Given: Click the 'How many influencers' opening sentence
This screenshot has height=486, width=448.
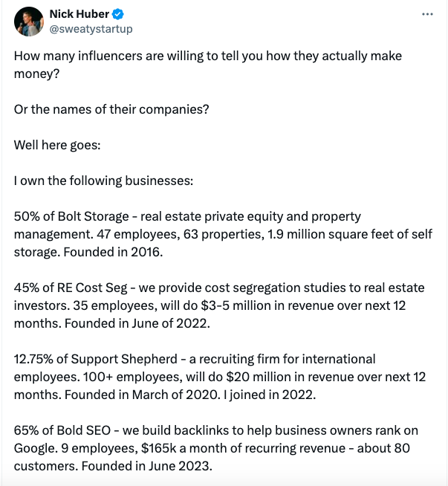Looking at the screenshot, I should pyautogui.click(x=207, y=65).
